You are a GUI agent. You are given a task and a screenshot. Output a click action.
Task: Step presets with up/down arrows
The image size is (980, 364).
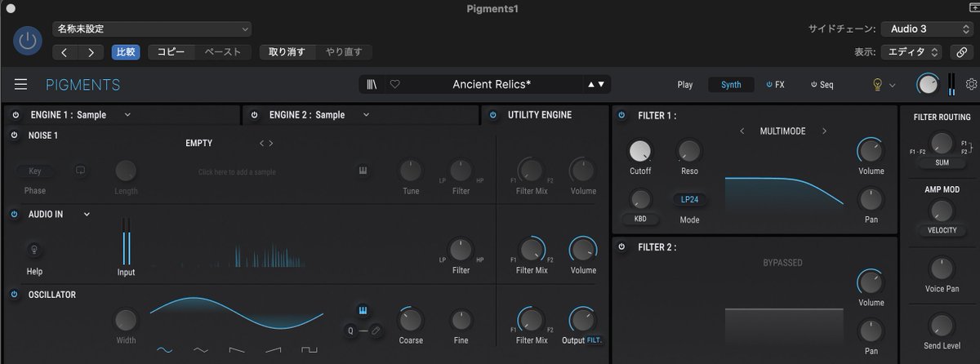click(x=596, y=84)
